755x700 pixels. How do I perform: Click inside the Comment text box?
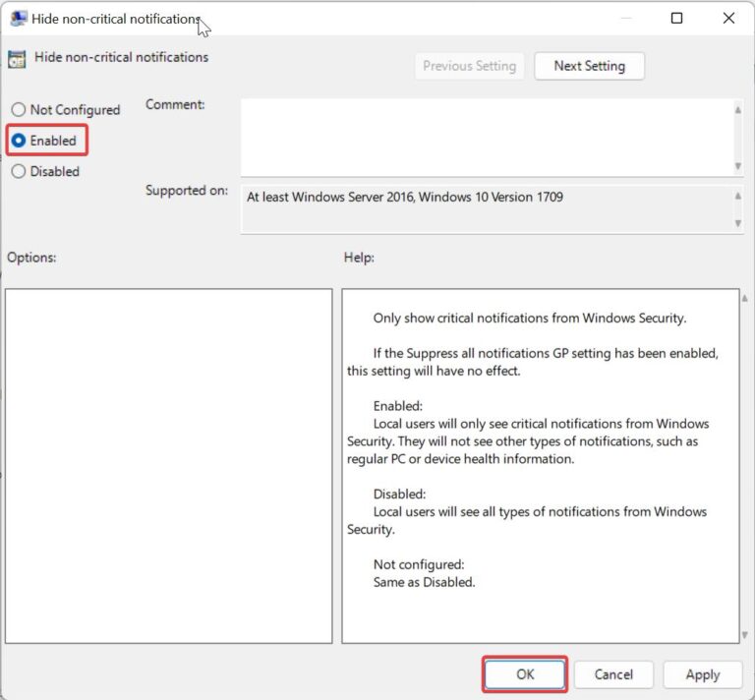(487, 138)
